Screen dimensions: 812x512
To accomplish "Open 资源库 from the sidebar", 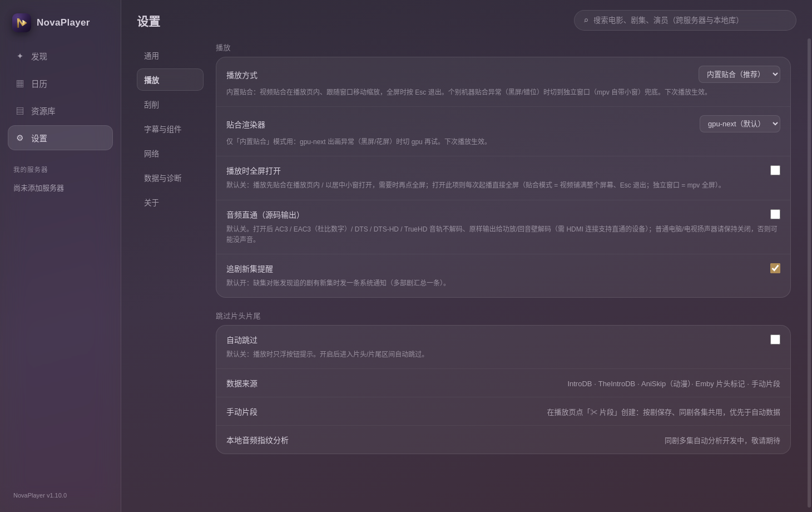I will [60, 111].
